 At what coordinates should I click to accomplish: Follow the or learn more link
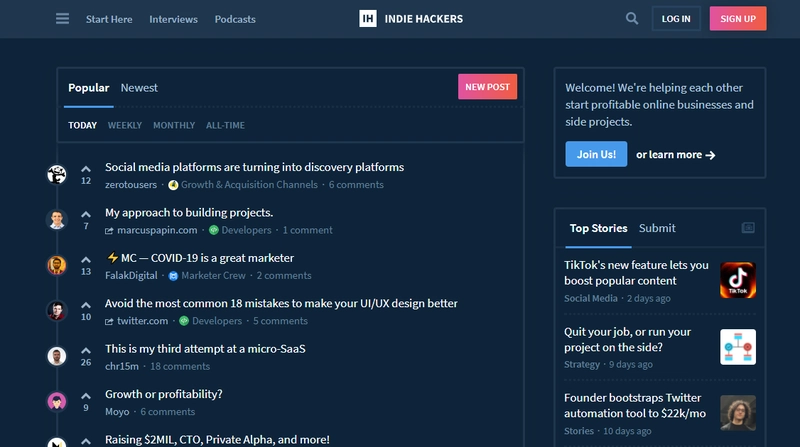[676, 155]
